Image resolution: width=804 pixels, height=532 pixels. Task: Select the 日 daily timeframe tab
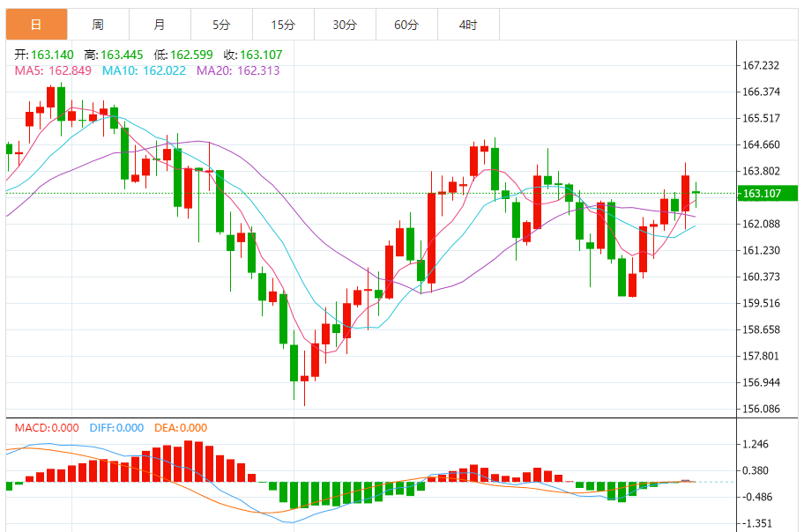pos(36,24)
